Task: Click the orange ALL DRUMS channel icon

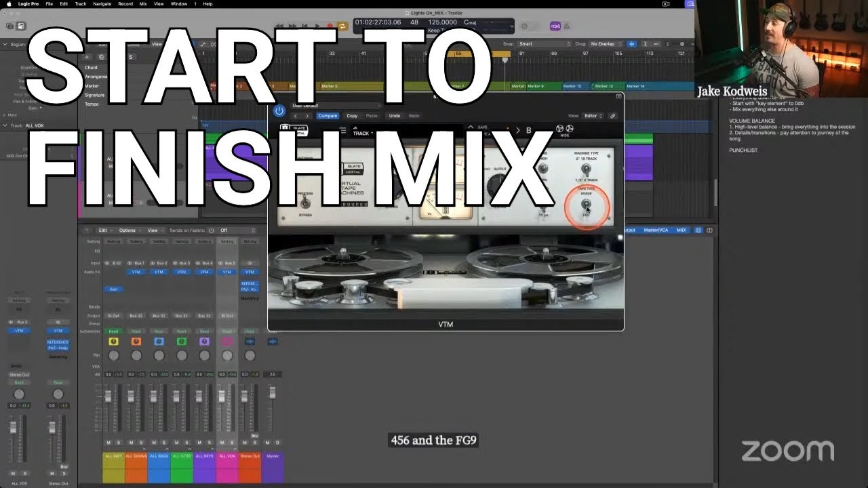Action: tap(136, 342)
